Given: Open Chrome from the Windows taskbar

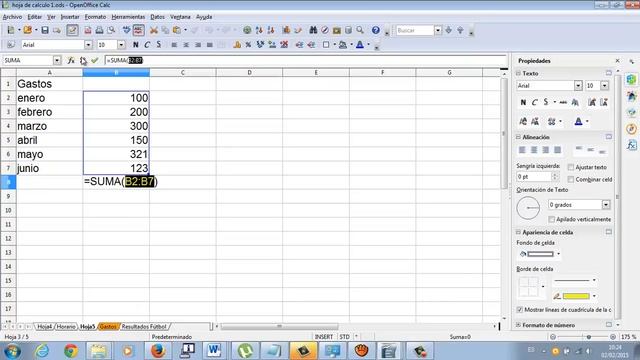Looking at the screenshot, I should point(71,351).
